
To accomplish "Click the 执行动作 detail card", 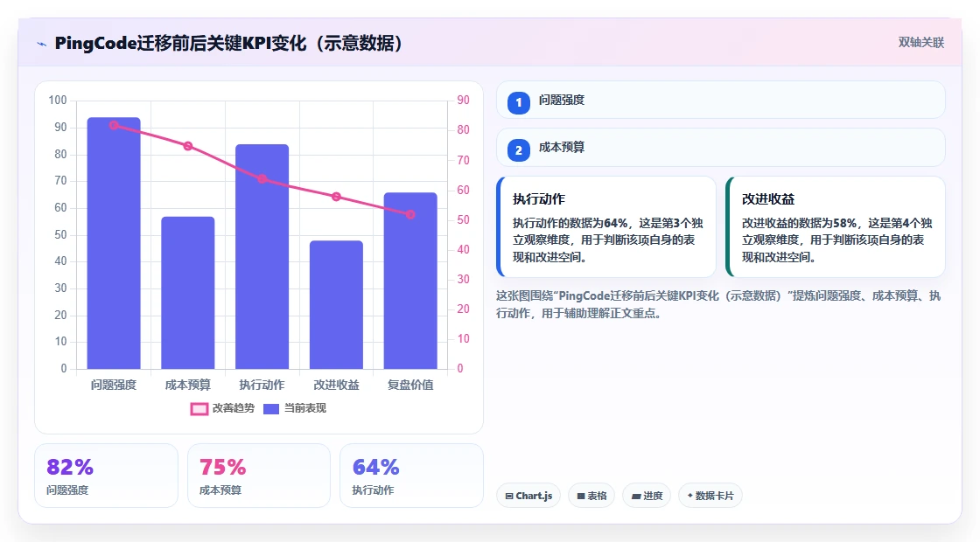I will pos(606,226).
